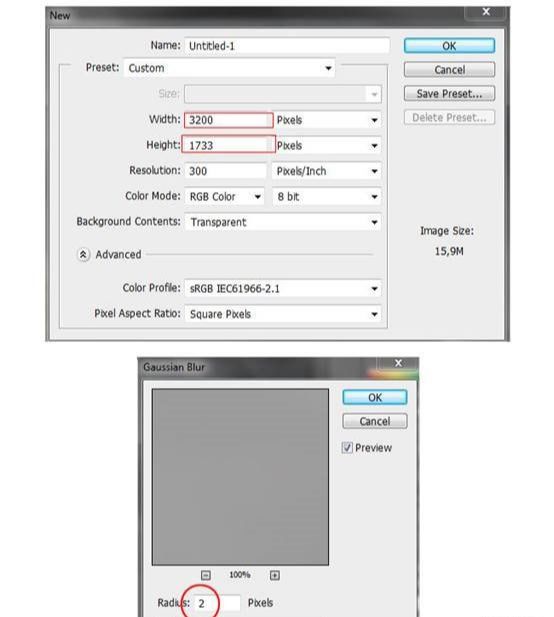Click the Name field with Untitled-1
Screen dimensions: 554x617
click(x=287, y=46)
